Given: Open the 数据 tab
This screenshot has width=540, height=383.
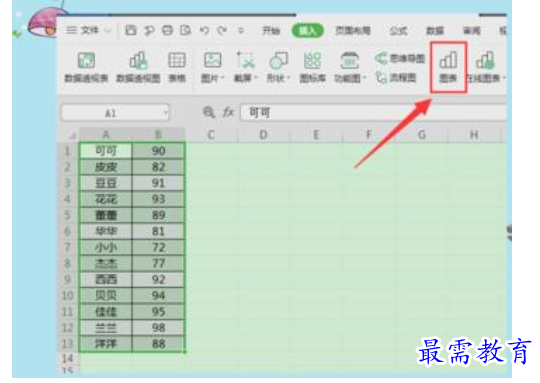Looking at the screenshot, I should (x=435, y=31).
